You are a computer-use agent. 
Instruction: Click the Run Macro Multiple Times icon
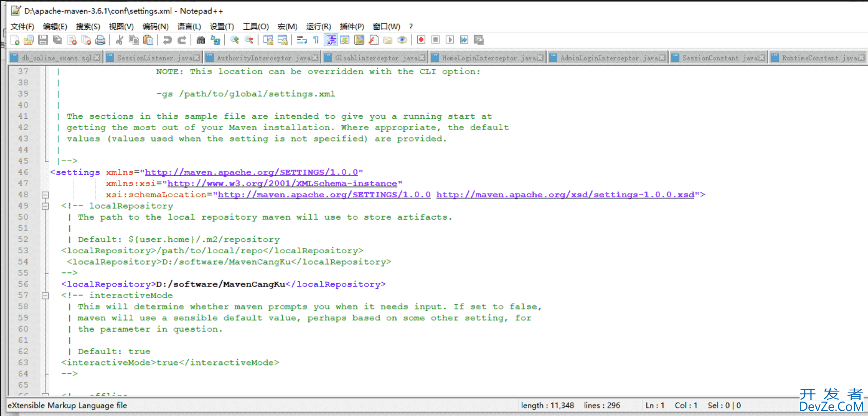click(x=464, y=40)
